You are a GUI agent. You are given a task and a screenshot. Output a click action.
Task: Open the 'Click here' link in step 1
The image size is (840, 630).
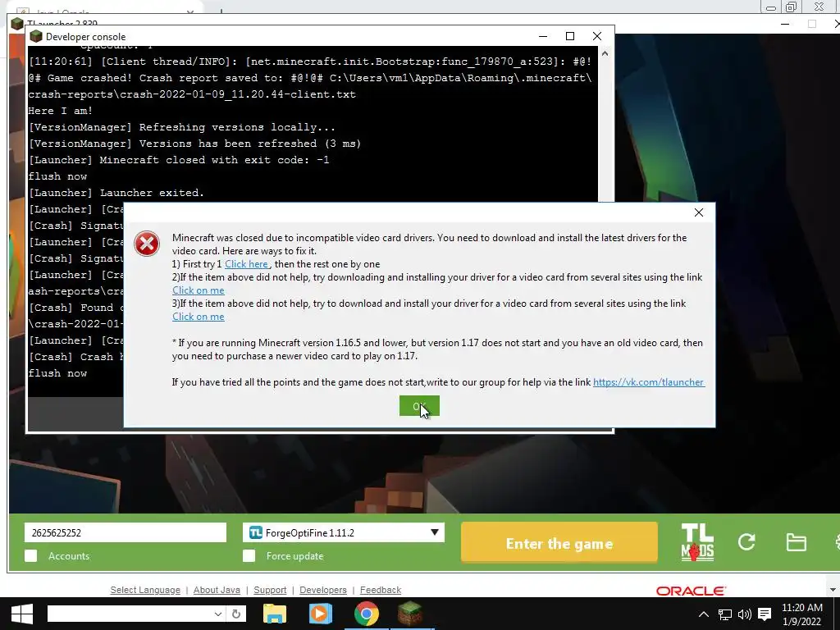pyautogui.click(x=246, y=264)
